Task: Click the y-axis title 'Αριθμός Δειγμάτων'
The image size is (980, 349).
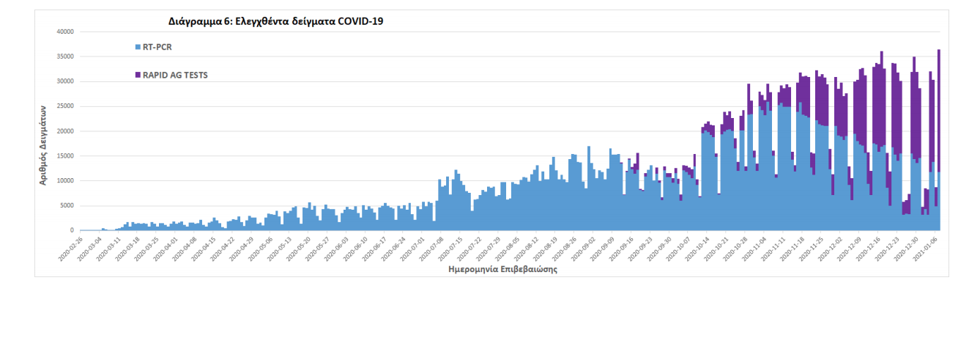Action: [44, 144]
